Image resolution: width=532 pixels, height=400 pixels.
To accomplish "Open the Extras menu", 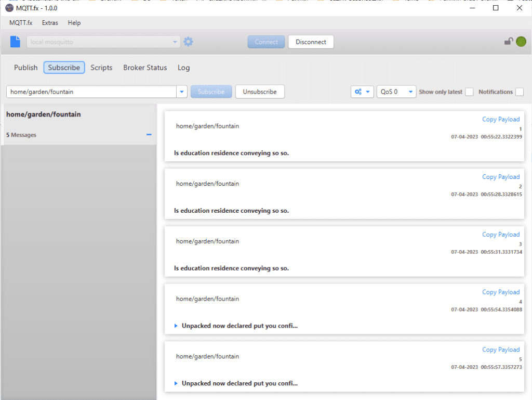I will click(50, 23).
